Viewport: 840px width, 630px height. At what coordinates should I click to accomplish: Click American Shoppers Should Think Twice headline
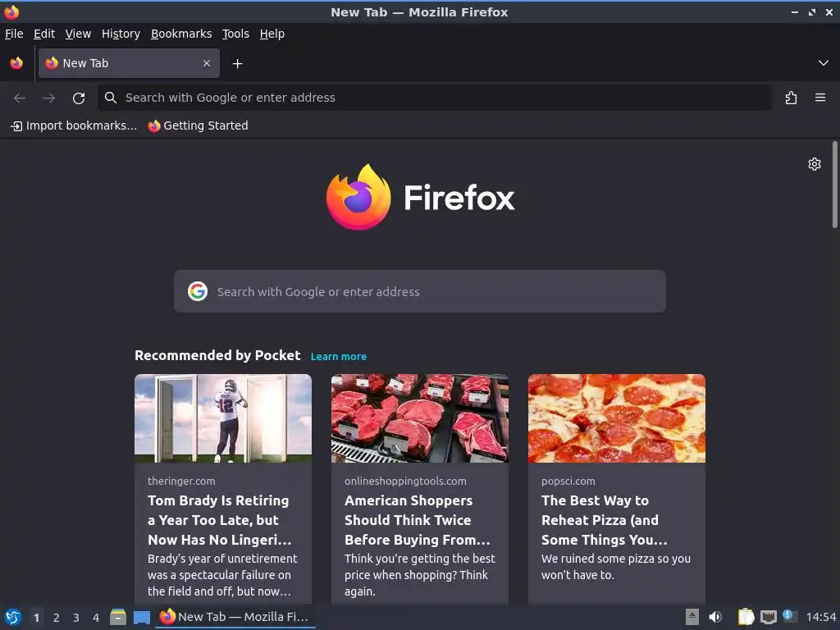(x=417, y=519)
